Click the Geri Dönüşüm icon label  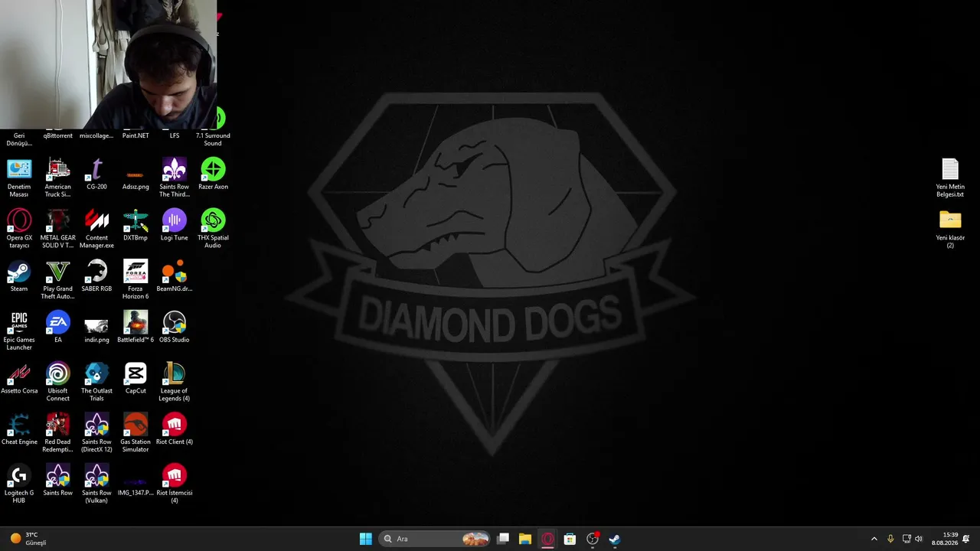pos(19,139)
